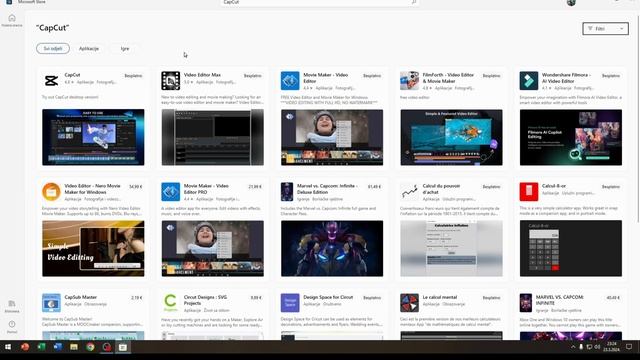
Task: Open the CapSub Master title
Action: tap(81, 297)
